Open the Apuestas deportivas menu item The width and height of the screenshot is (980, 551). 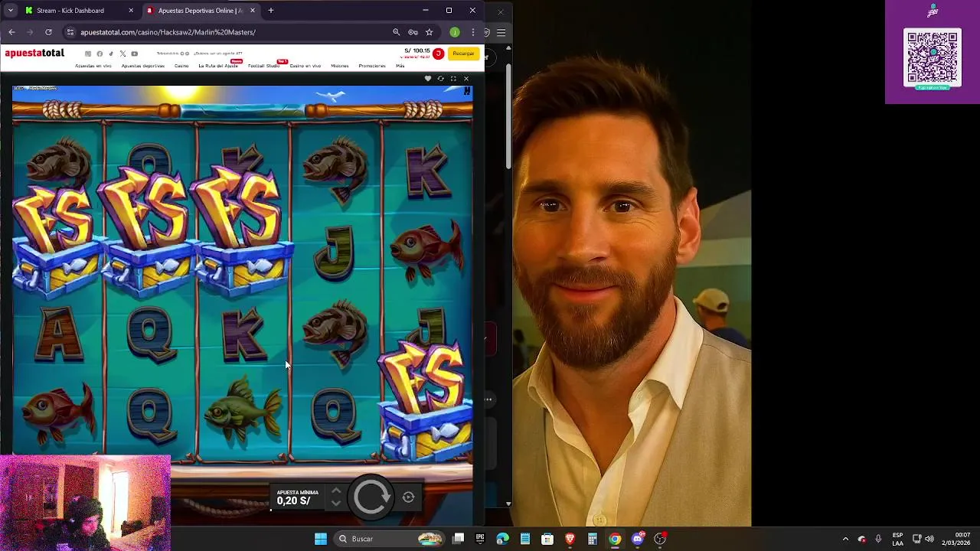tap(143, 66)
